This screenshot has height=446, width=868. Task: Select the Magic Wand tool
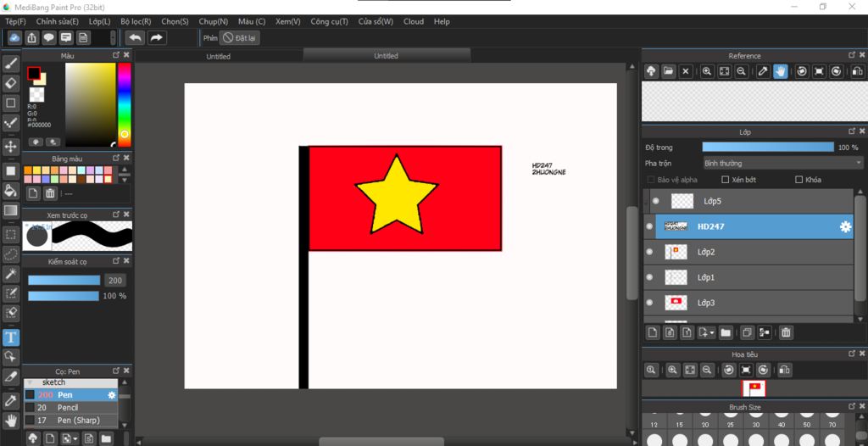click(x=10, y=274)
